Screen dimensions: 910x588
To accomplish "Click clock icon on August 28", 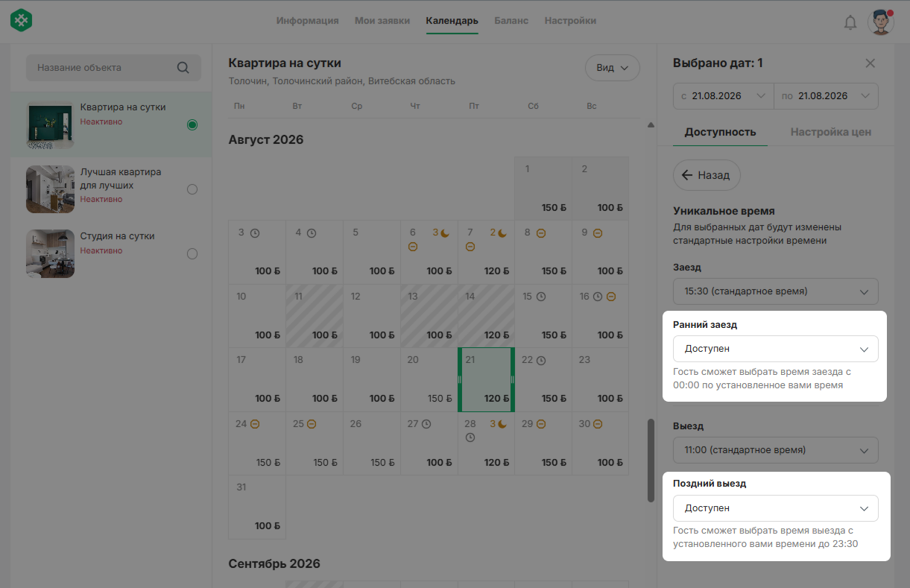I will click(470, 437).
